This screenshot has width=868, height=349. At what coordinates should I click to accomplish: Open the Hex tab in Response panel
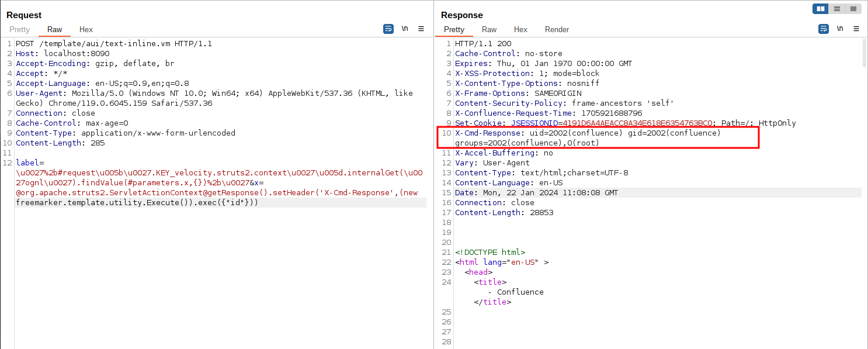(x=520, y=29)
